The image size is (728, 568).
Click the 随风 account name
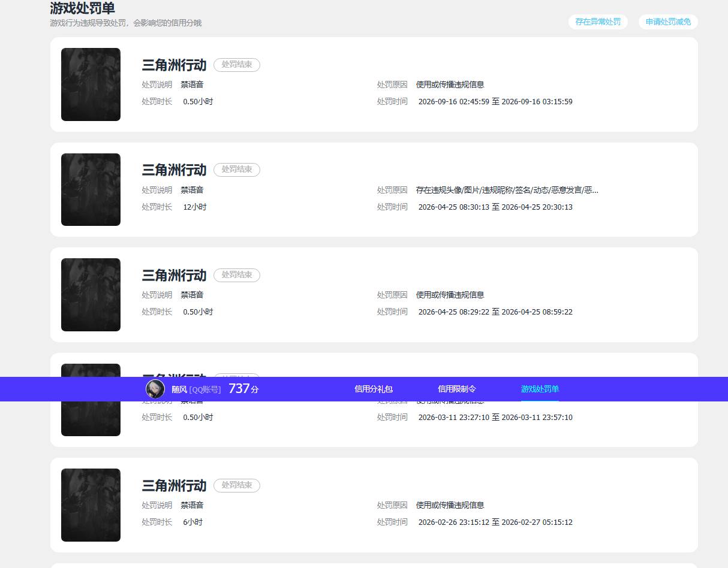pyautogui.click(x=179, y=389)
